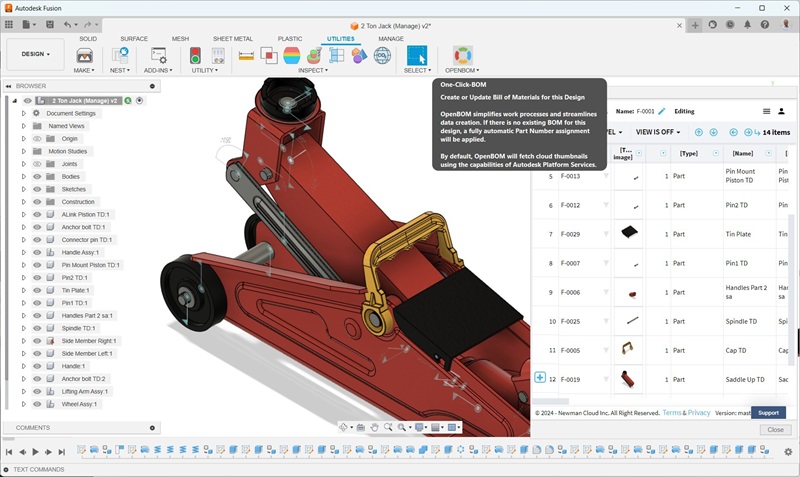
Task: Expand the Document Settings node
Action: [23, 113]
